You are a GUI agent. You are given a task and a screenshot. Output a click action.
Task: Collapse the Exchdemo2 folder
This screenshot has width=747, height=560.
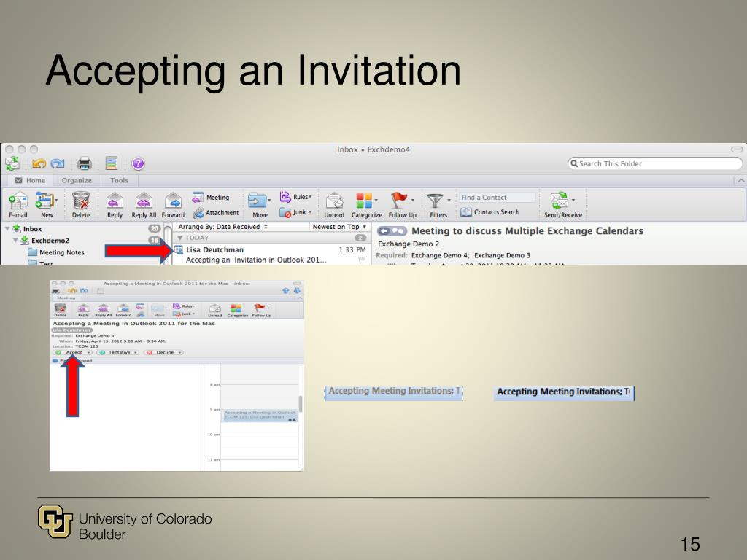pos(15,241)
